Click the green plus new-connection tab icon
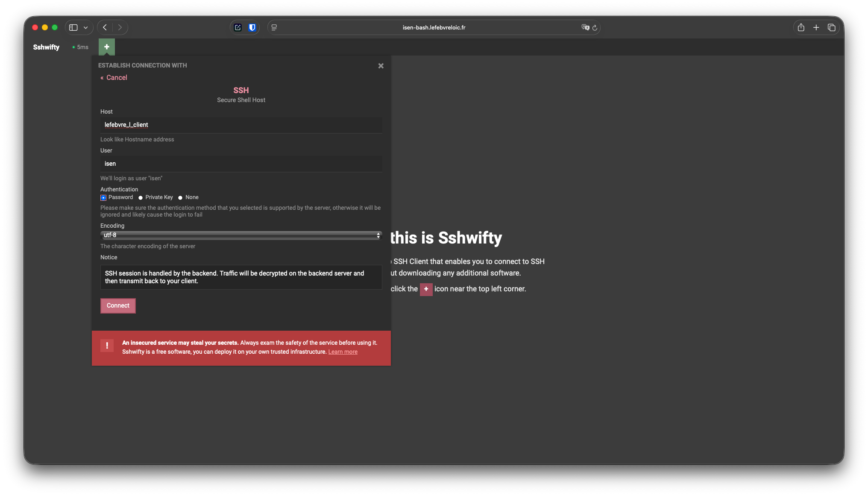Image resolution: width=868 pixels, height=496 pixels. point(106,47)
